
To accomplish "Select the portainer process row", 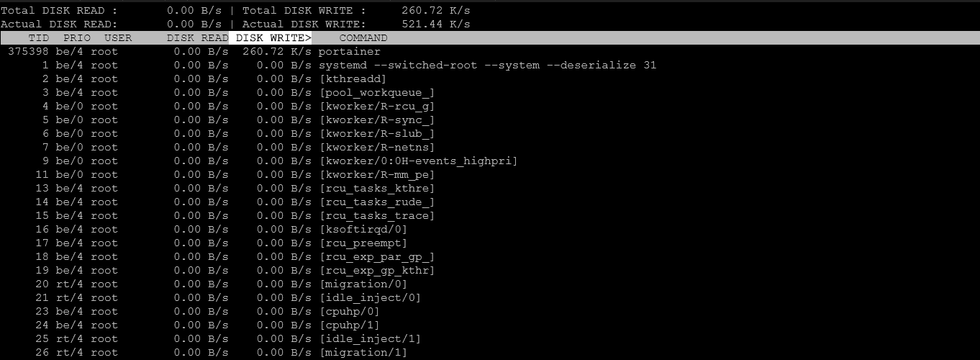I will [349, 52].
